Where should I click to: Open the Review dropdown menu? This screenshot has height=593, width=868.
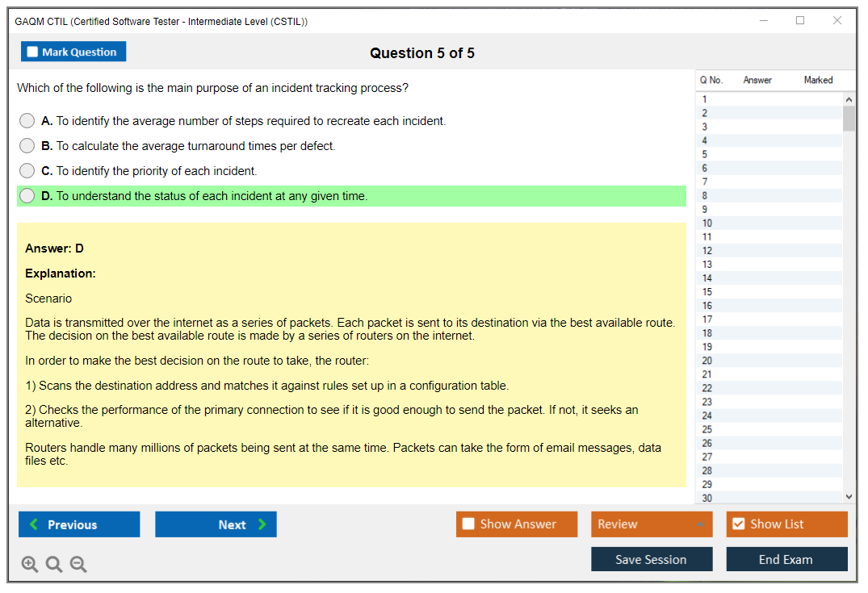[x=651, y=524]
